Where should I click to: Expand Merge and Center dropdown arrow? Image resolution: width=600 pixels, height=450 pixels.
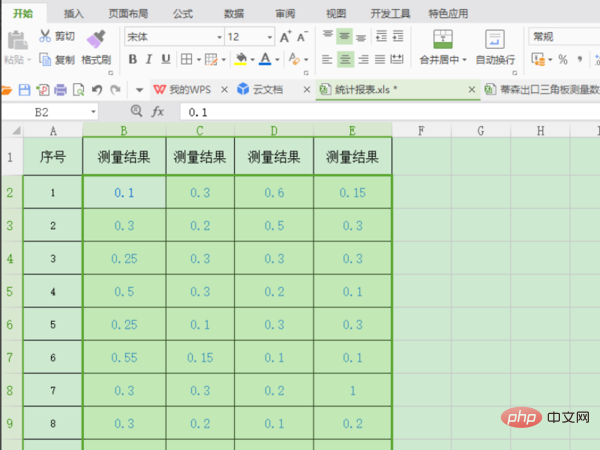[465, 60]
